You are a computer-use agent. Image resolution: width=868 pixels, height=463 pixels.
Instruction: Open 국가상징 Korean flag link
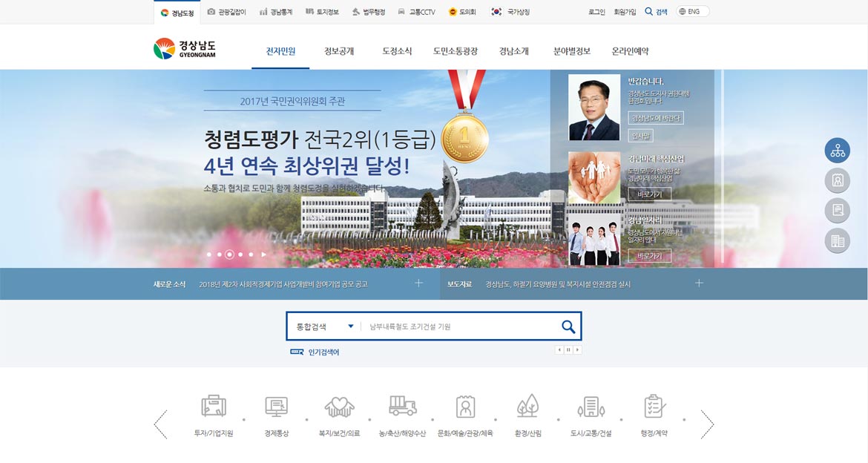(x=510, y=12)
